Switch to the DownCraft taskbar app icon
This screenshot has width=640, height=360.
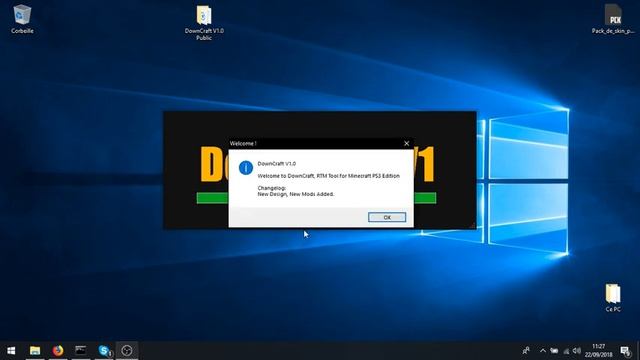pos(127,351)
